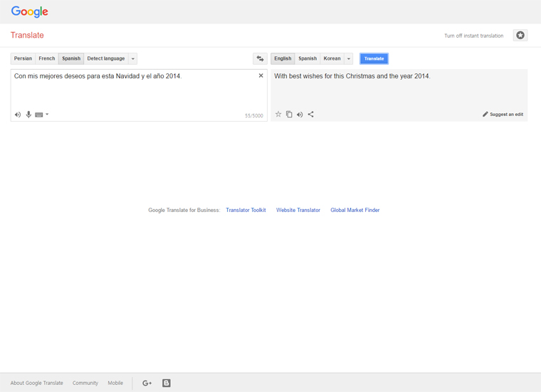Share the translation result
541x392 pixels.
pyautogui.click(x=311, y=114)
